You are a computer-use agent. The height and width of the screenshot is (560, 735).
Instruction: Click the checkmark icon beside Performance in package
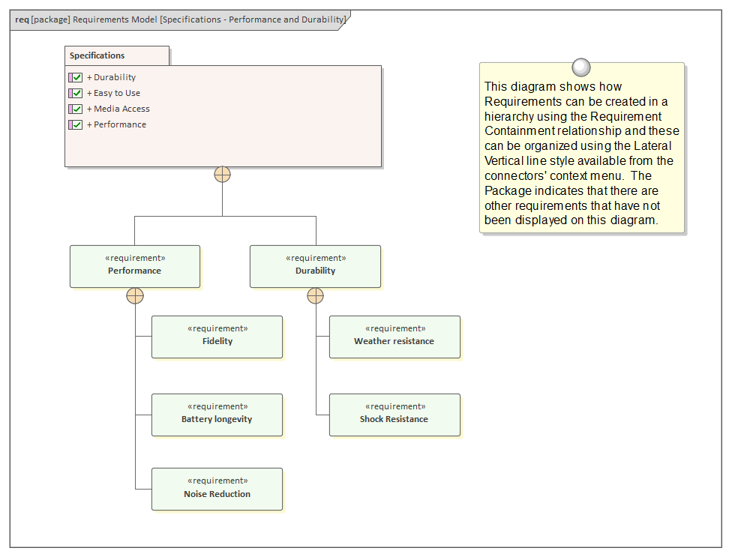tap(76, 124)
